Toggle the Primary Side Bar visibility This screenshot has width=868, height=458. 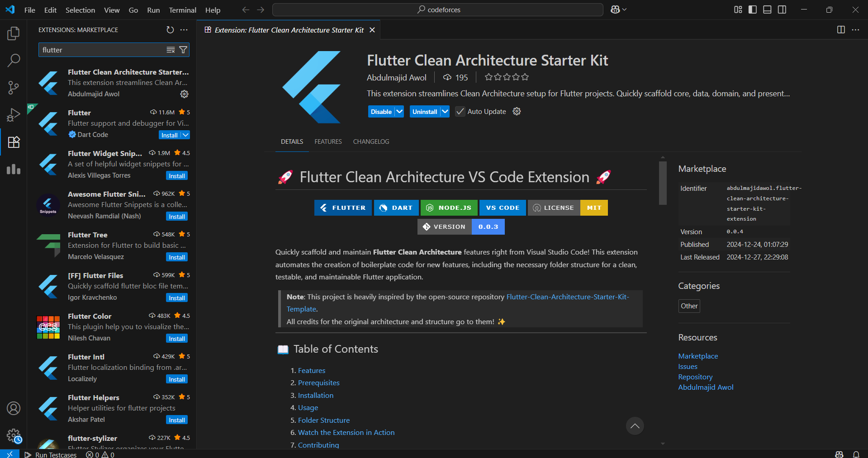[753, 9]
